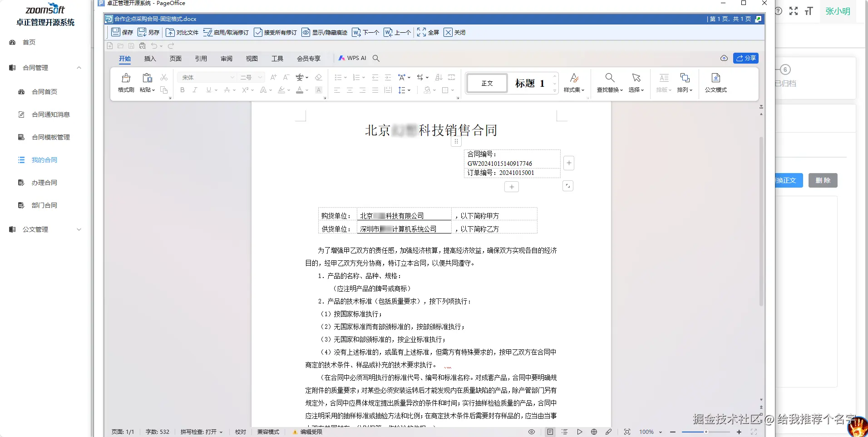Click the web layout globe icon in status bar
Image resolution: width=868 pixels, height=437 pixels.
pyautogui.click(x=594, y=432)
